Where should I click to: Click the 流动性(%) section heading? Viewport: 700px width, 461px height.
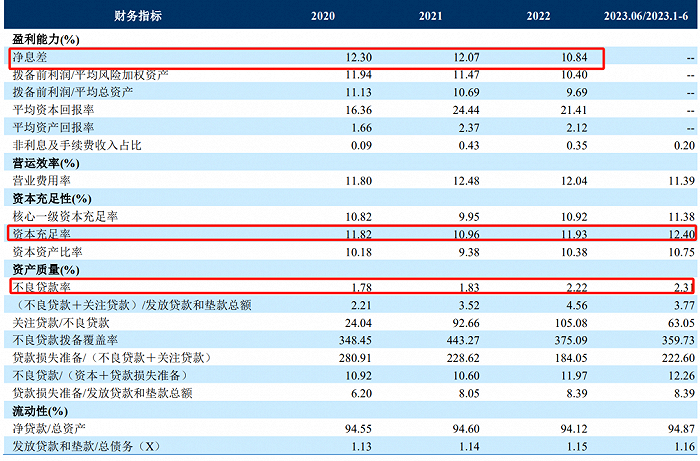40,411
